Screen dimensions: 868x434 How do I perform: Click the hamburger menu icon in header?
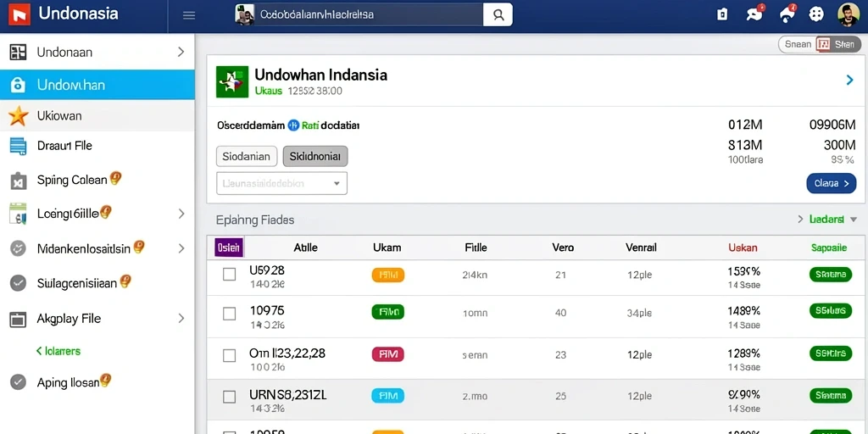pyautogui.click(x=189, y=15)
